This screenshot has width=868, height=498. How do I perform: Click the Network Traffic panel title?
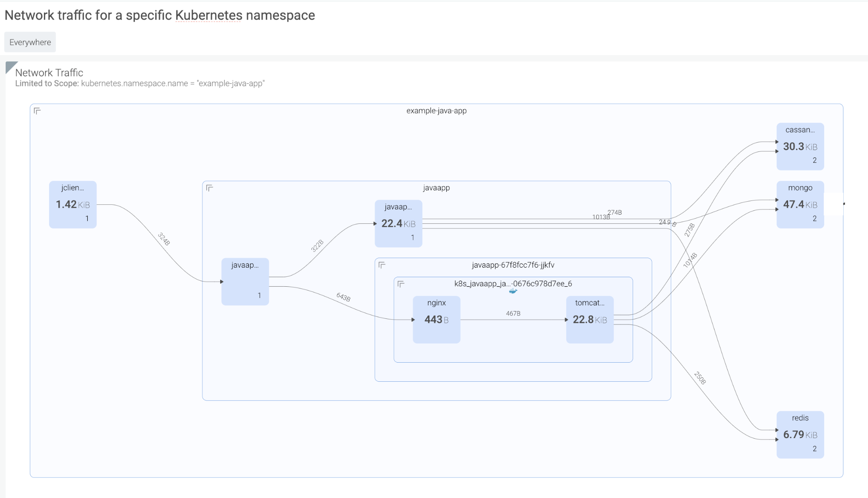[49, 72]
